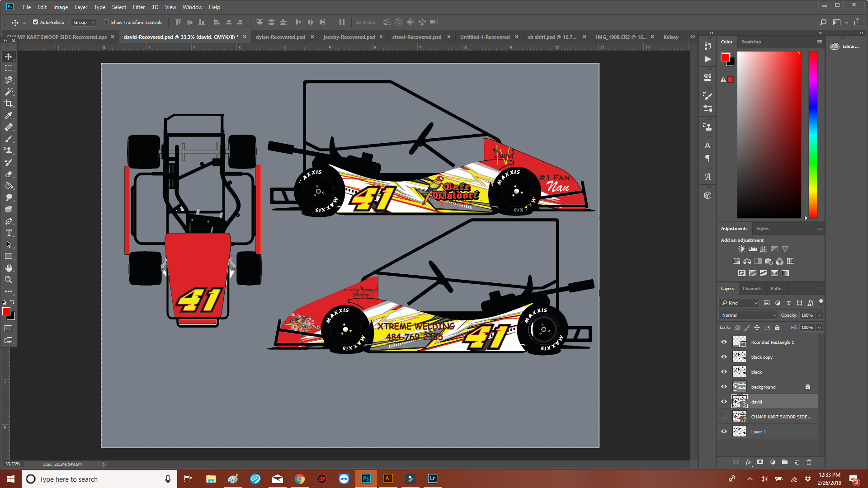Click the zoom percentage field 33.33%
The height and width of the screenshot is (488, 868).
point(13,464)
